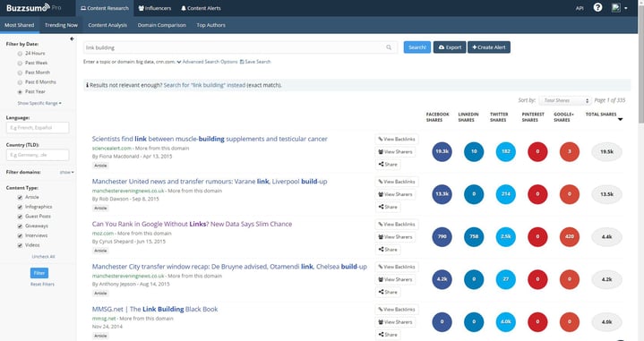Click Facebook shares bubble 4.2k for Manchester City article
The width and height of the screenshot is (644, 341).
(442, 279)
